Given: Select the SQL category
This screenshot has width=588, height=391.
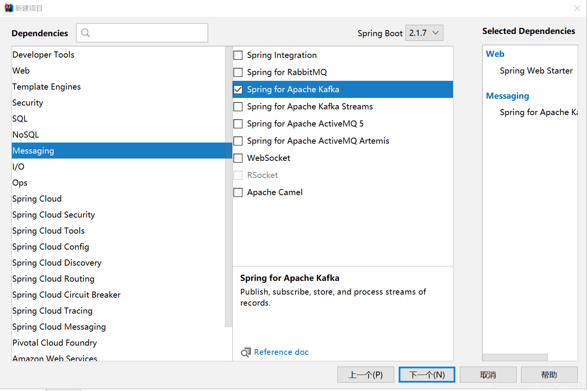Looking at the screenshot, I should pyautogui.click(x=119, y=119).
